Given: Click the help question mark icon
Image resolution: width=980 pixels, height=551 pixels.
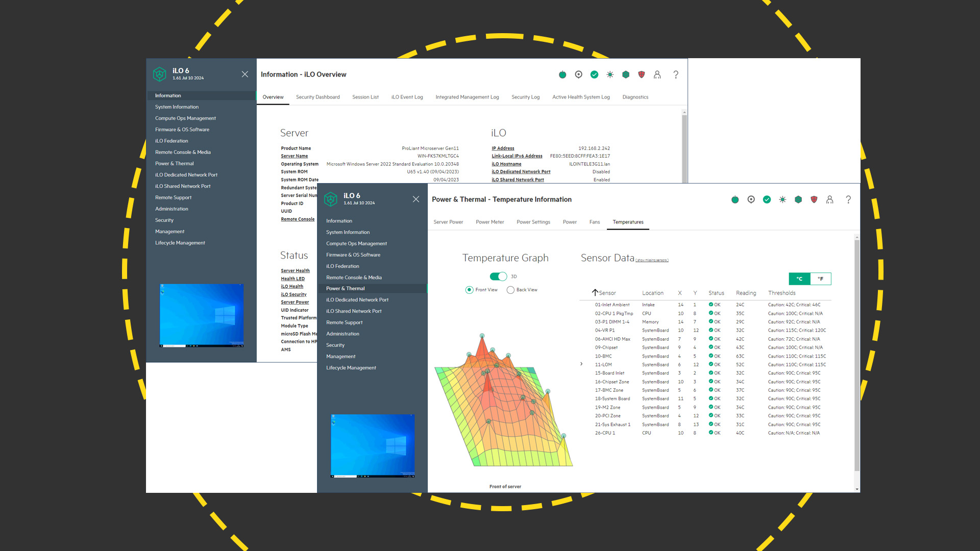Looking at the screenshot, I should (848, 199).
